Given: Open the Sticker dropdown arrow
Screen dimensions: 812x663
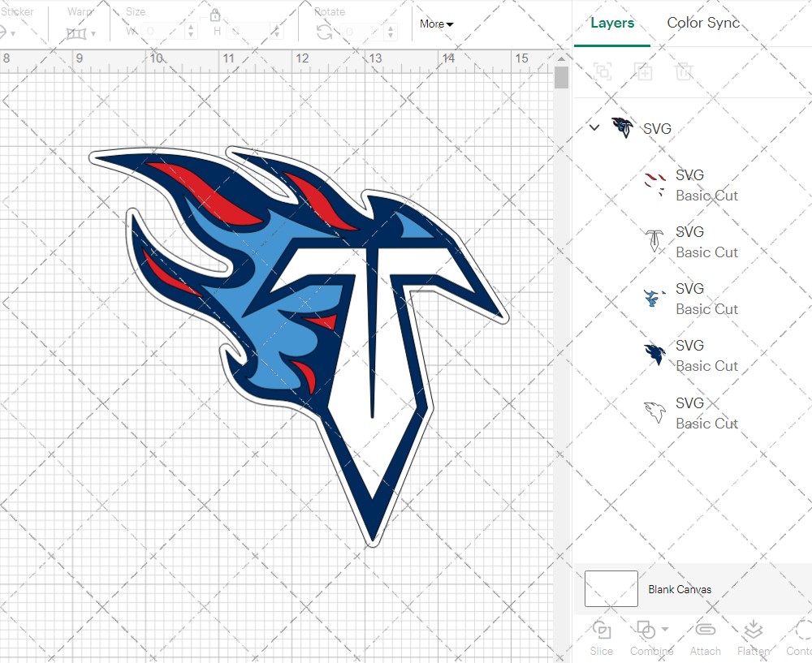Looking at the screenshot, I should (x=13, y=34).
